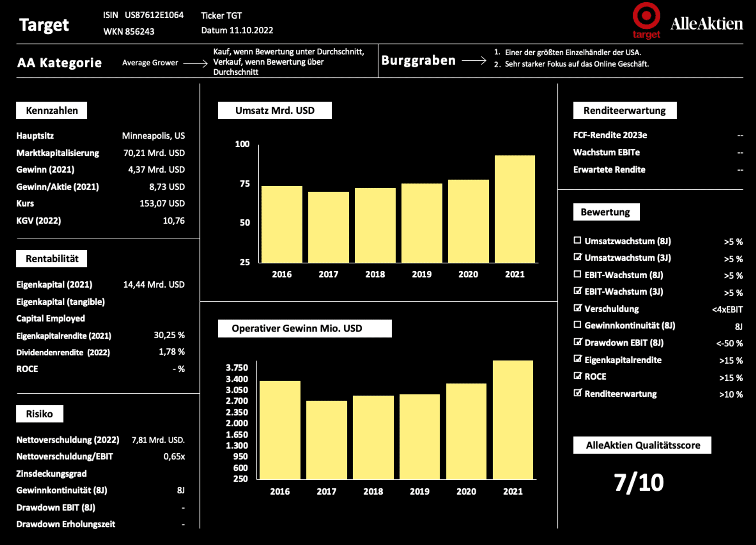Viewport: 756px width, 545px height.
Task: Click the 2016 bar in Operativer Gewinn chart
Action: point(280,430)
